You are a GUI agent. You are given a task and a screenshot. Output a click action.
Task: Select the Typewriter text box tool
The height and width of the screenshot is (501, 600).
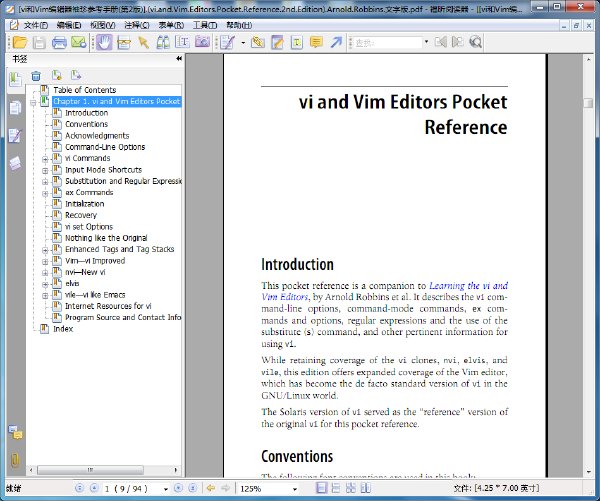[x=297, y=42]
